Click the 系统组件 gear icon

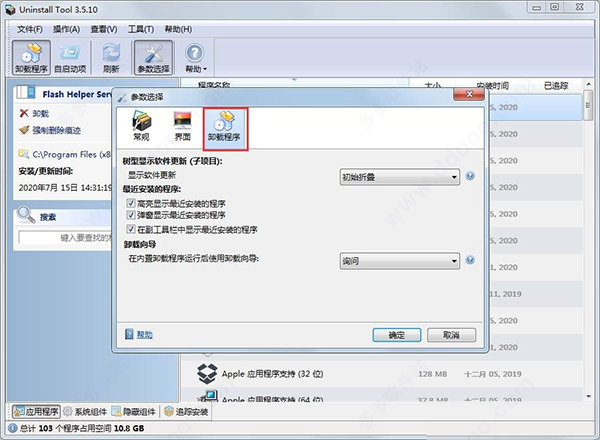[68, 411]
